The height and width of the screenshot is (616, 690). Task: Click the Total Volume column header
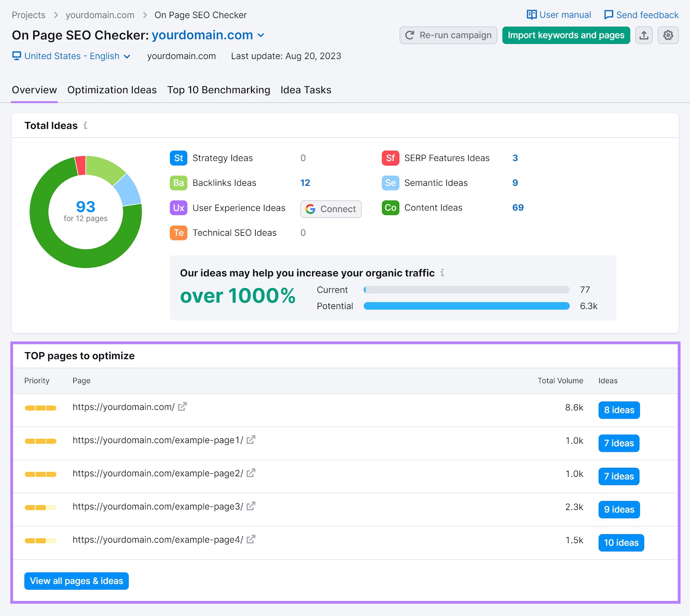pos(560,381)
